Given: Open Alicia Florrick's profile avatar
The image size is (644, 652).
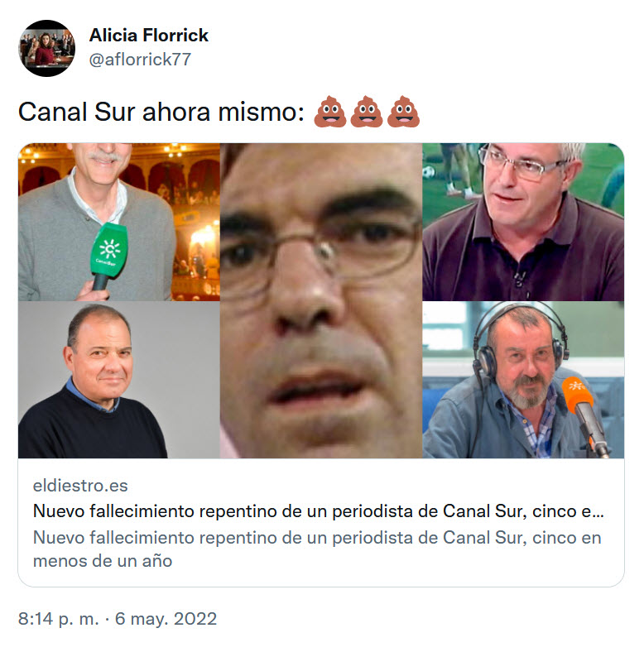Looking at the screenshot, I should click(47, 48).
